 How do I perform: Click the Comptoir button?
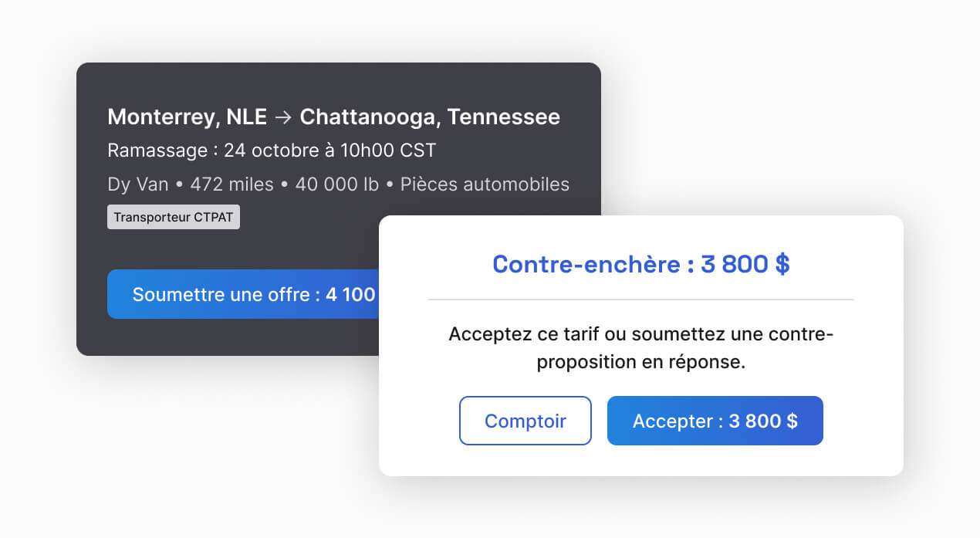tap(525, 421)
